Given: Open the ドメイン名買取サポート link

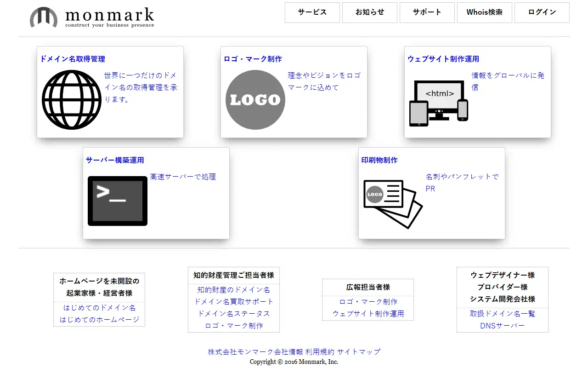Looking at the screenshot, I should pyautogui.click(x=234, y=302).
